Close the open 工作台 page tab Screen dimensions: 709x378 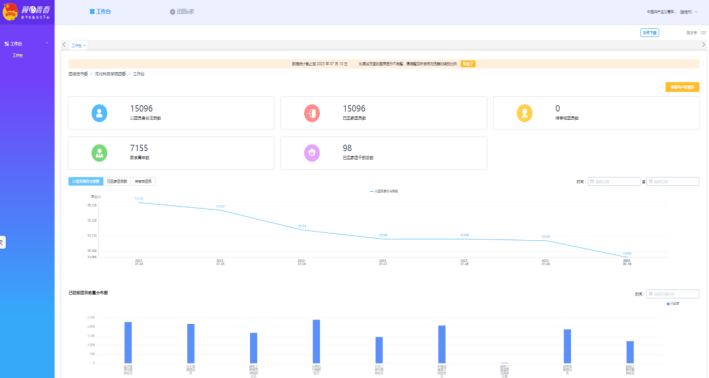coord(85,46)
